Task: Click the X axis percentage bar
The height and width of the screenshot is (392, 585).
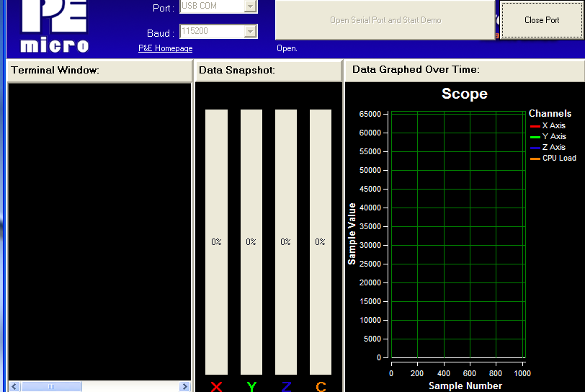Action: 216,242
